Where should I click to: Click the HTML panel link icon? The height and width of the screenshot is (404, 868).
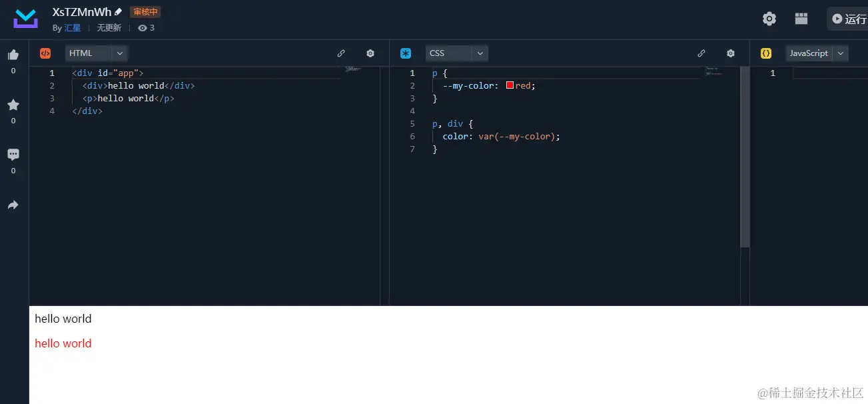[x=341, y=53]
